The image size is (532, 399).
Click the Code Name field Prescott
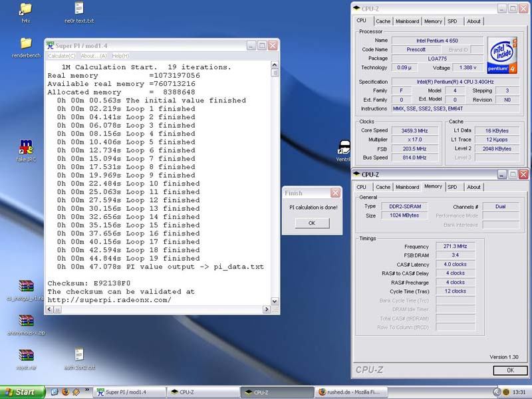pos(416,49)
